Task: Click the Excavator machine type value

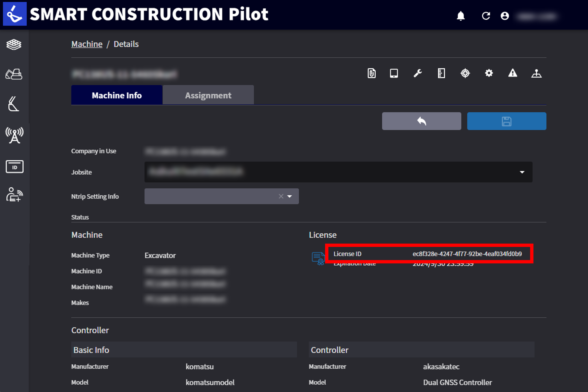Action: (160, 255)
